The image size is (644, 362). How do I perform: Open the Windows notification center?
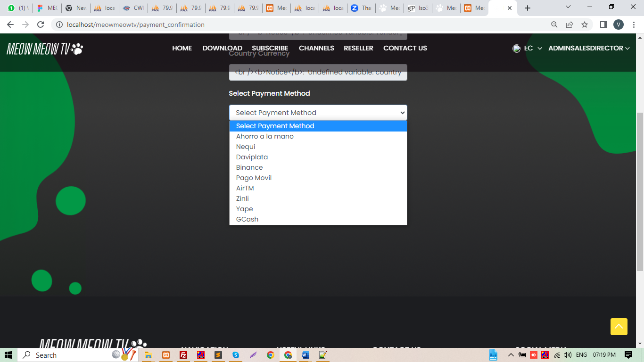[x=628, y=355]
